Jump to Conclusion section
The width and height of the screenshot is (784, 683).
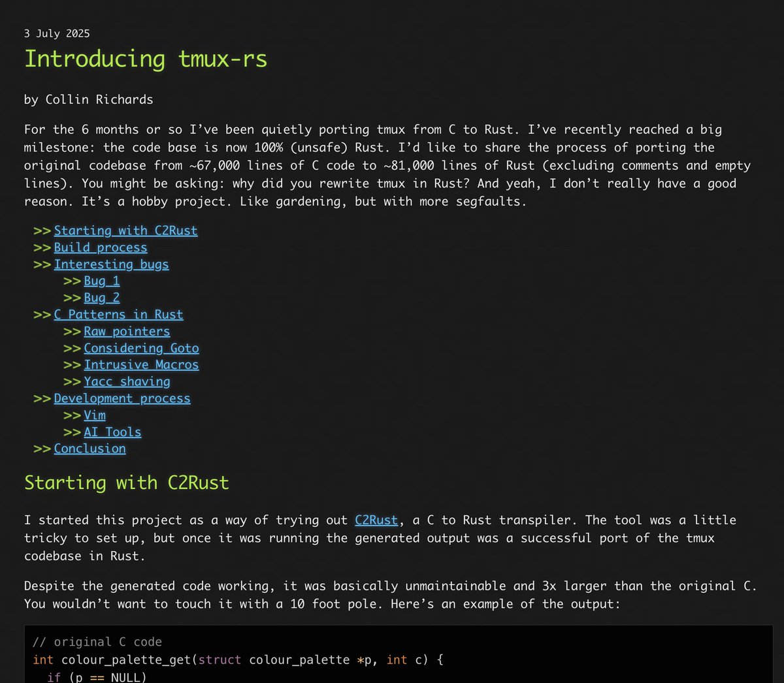coord(90,449)
